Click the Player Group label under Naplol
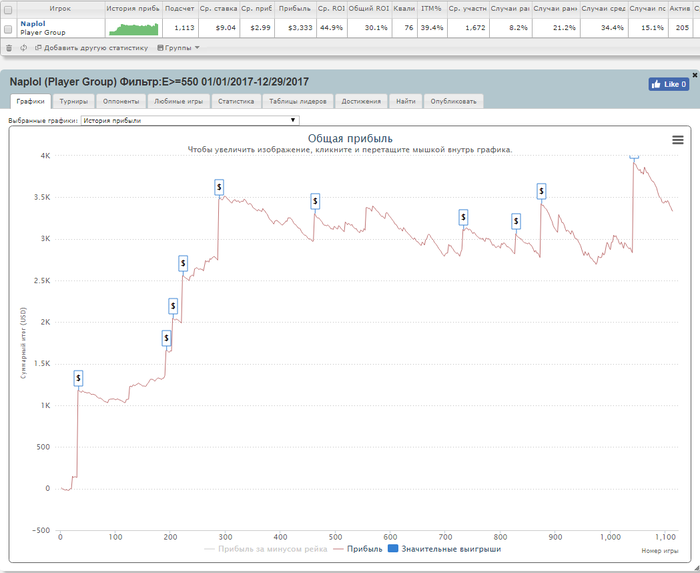Image resolution: width=700 pixels, height=573 pixels. point(43,33)
